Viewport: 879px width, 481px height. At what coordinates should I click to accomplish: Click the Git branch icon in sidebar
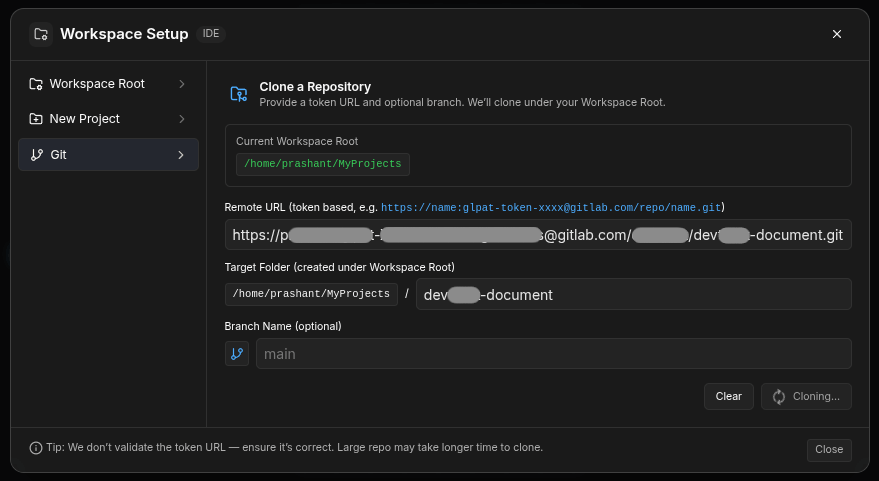[37, 155]
